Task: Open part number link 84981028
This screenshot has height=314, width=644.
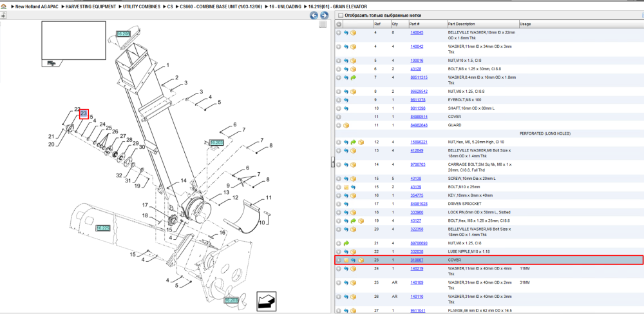Action: coord(419,204)
